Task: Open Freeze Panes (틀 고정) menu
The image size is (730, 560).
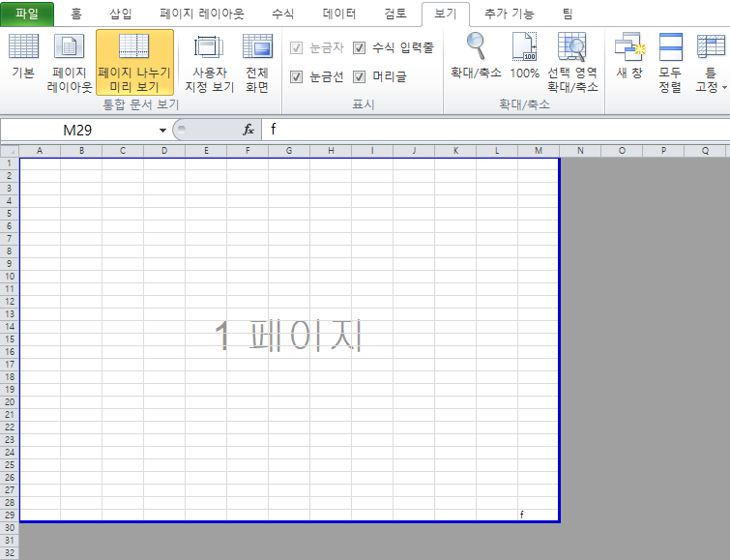Action: tap(711, 62)
